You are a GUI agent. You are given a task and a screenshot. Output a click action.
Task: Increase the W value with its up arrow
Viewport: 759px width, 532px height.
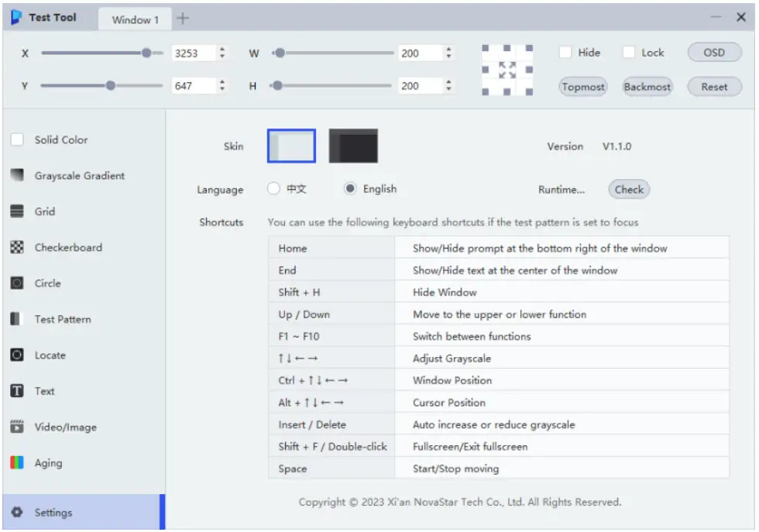[x=449, y=48]
